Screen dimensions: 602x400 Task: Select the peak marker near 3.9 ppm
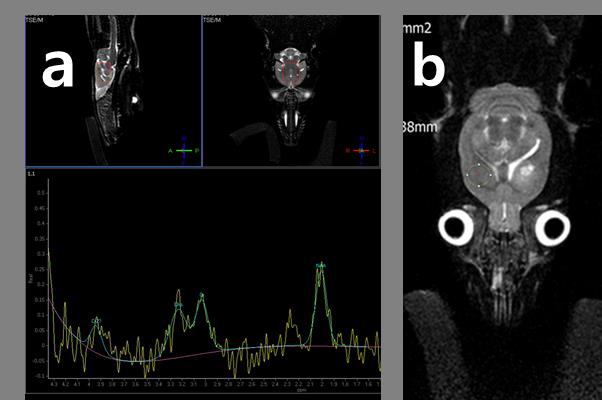click(96, 320)
